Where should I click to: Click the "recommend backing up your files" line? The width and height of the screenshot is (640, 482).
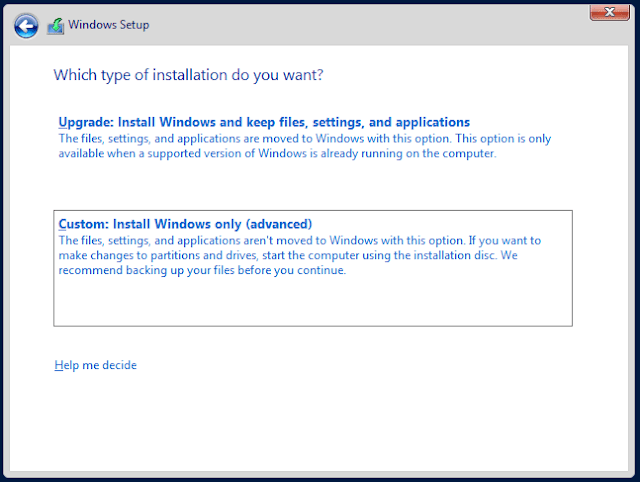click(x=202, y=270)
